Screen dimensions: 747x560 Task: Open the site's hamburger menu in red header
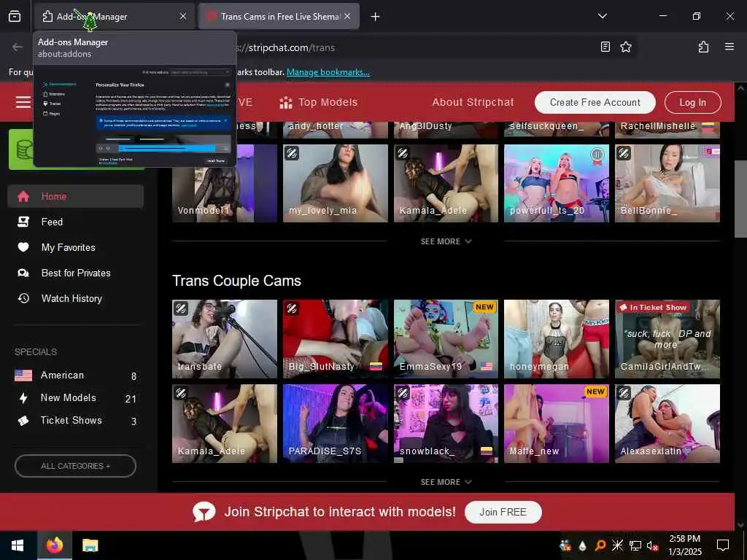23,102
